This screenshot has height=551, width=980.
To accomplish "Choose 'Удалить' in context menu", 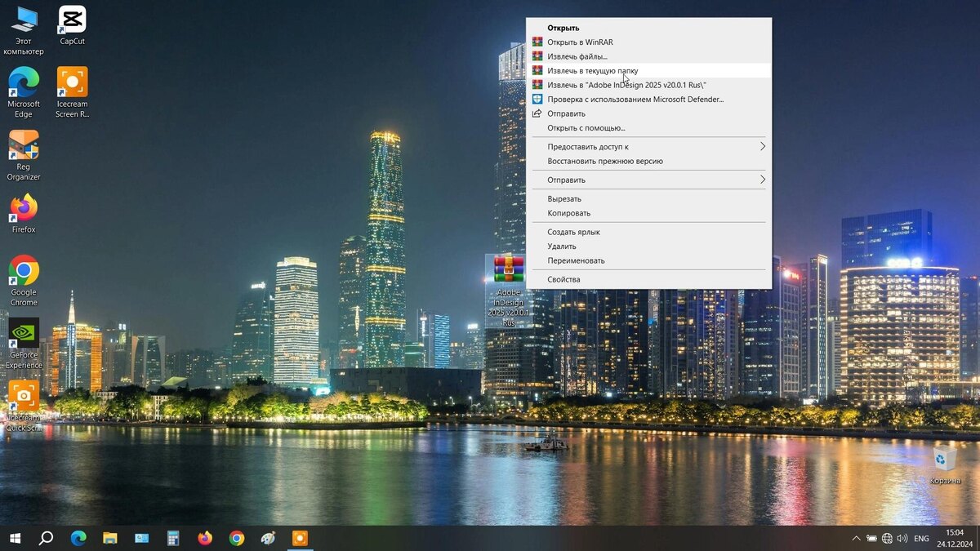I will [648, 247].
